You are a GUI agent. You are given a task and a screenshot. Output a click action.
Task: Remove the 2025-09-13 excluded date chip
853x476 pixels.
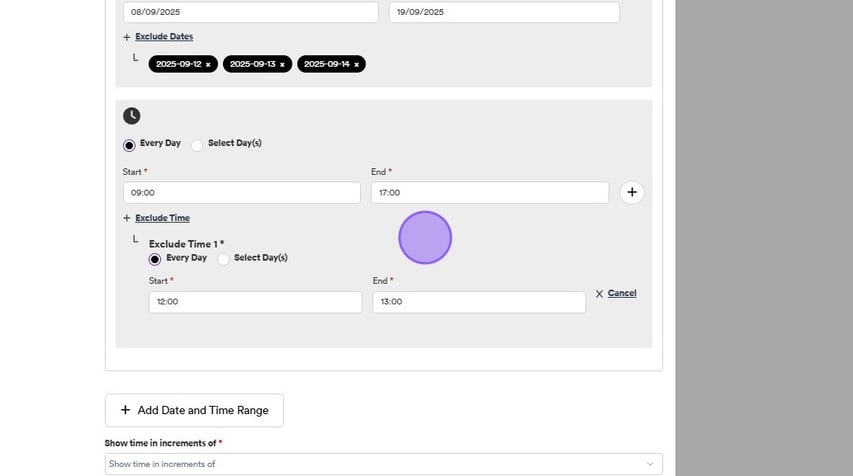click(x=282, y=64)
